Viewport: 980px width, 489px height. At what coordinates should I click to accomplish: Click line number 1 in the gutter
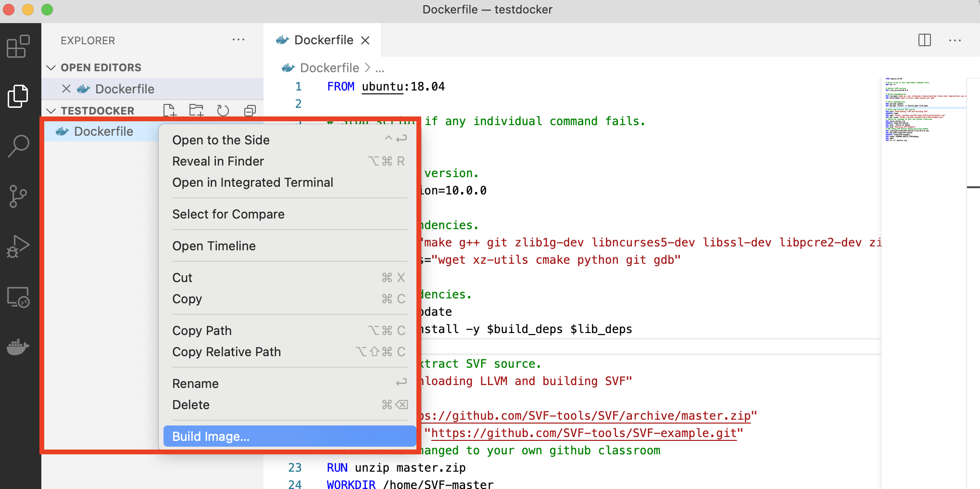click(x=298, y=87)
